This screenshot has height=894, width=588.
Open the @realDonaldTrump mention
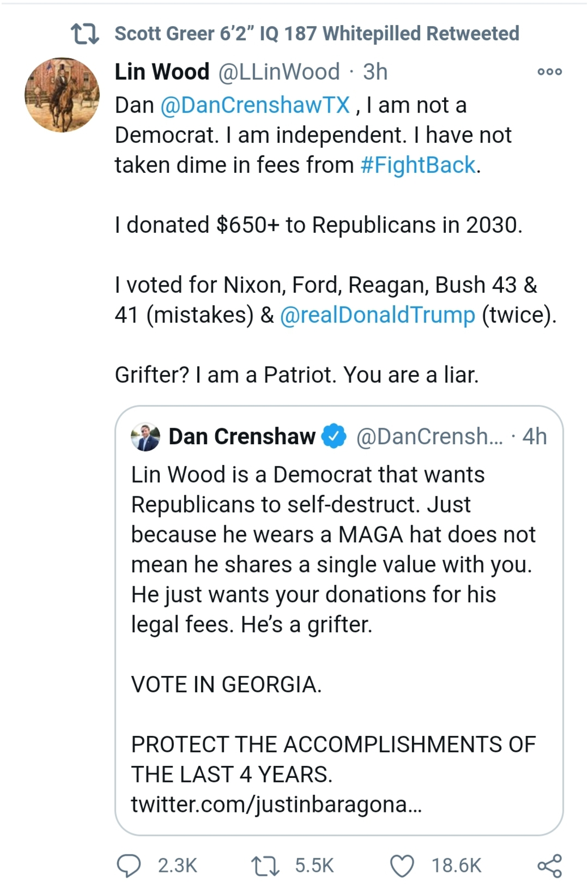pos(377,315)
